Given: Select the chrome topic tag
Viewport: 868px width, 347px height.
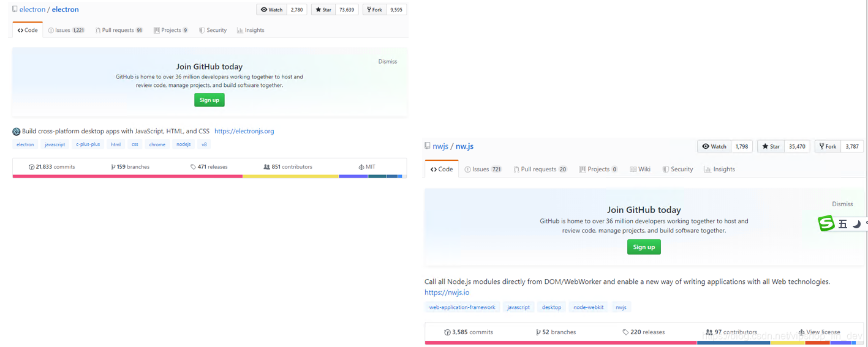Looking at the screenshot, I should click(x=157, y=144).
